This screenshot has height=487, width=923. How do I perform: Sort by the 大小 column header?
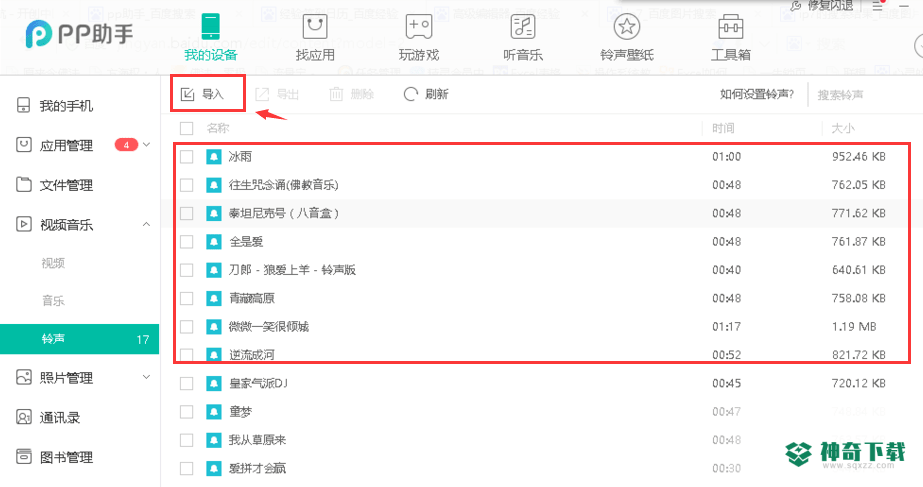pyautogui.click(x=843, y=128)
